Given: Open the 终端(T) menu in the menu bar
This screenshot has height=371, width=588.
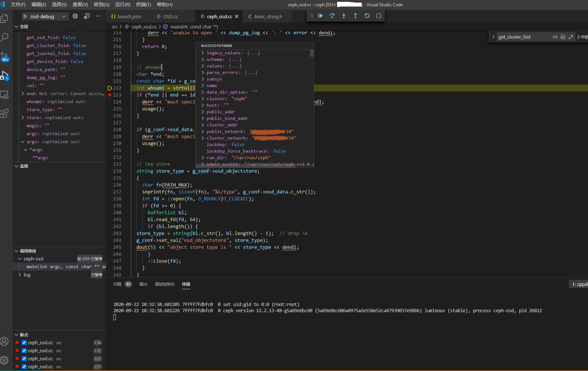Looking at the screenshot, I should coord(143,5).
